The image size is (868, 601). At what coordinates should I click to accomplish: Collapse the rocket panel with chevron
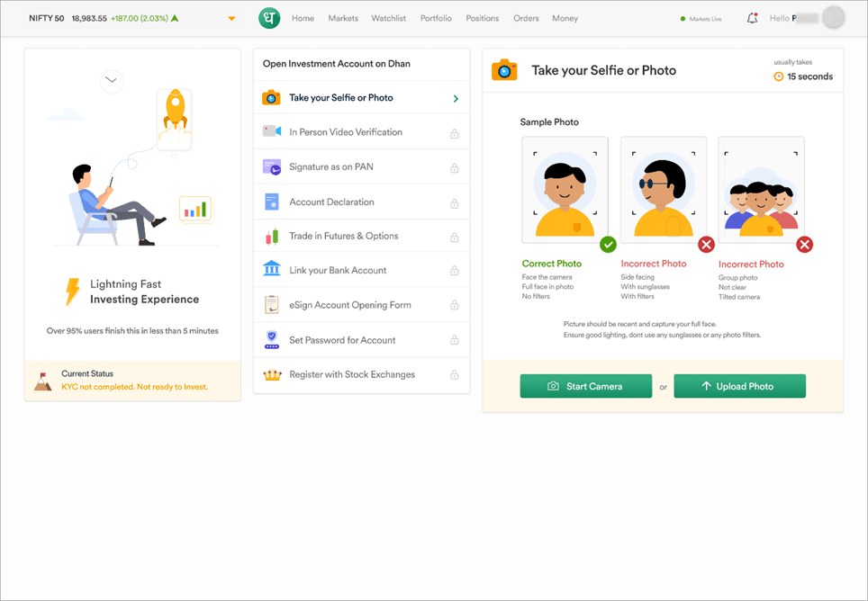pyautogui.click(x=111, y=80)
